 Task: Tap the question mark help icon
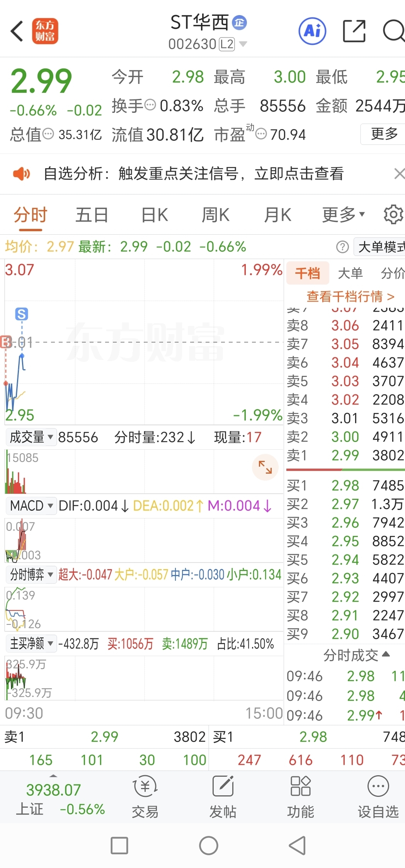(342, 247)
